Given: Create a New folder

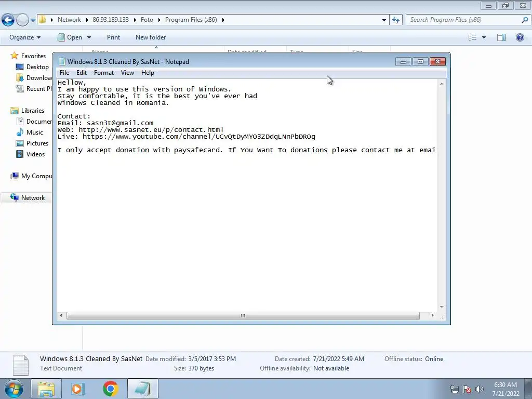Looking at the screenshot, I should click(151, 37).
